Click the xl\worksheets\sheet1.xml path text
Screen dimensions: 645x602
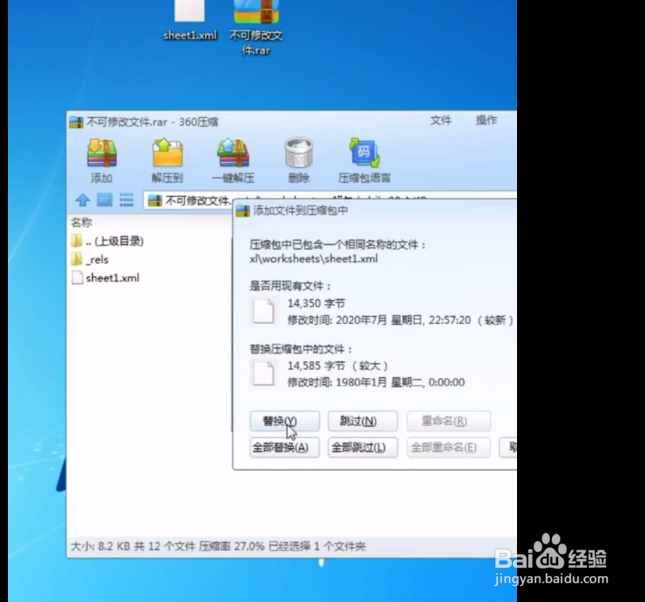(x=314, y=259)
